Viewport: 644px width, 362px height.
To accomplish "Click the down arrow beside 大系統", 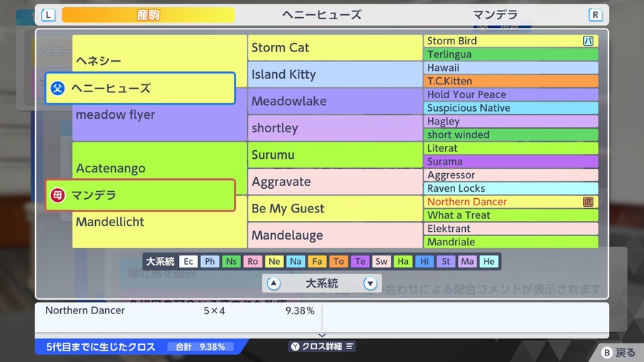I will (x=370, y=283).
